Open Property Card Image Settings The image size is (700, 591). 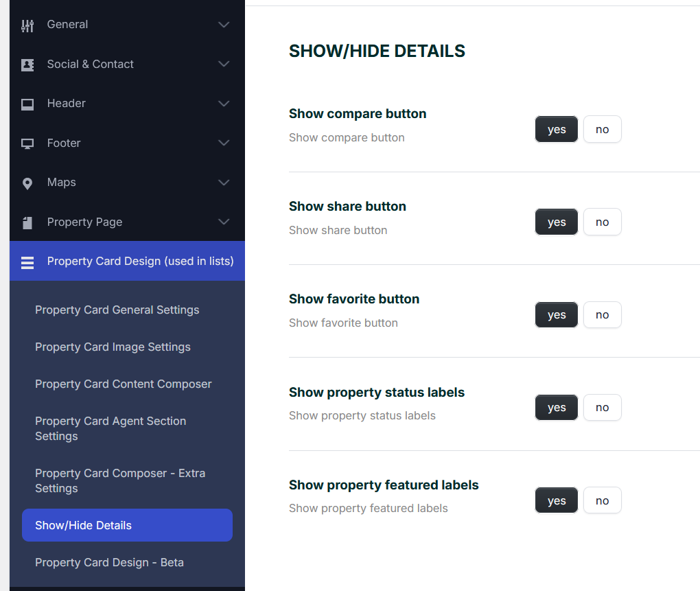pyautogui.click(x=113, y=347)
